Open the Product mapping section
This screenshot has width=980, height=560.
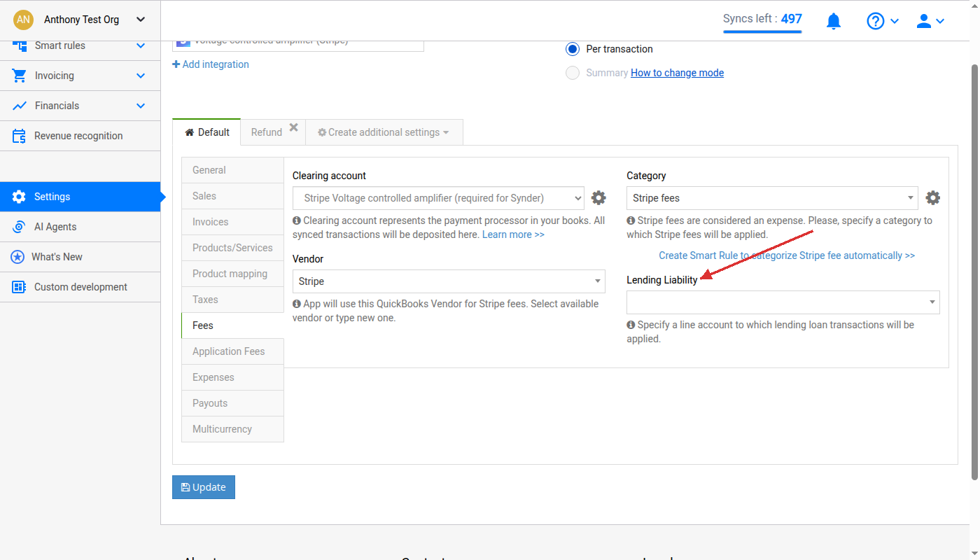[x=232, y=274]
